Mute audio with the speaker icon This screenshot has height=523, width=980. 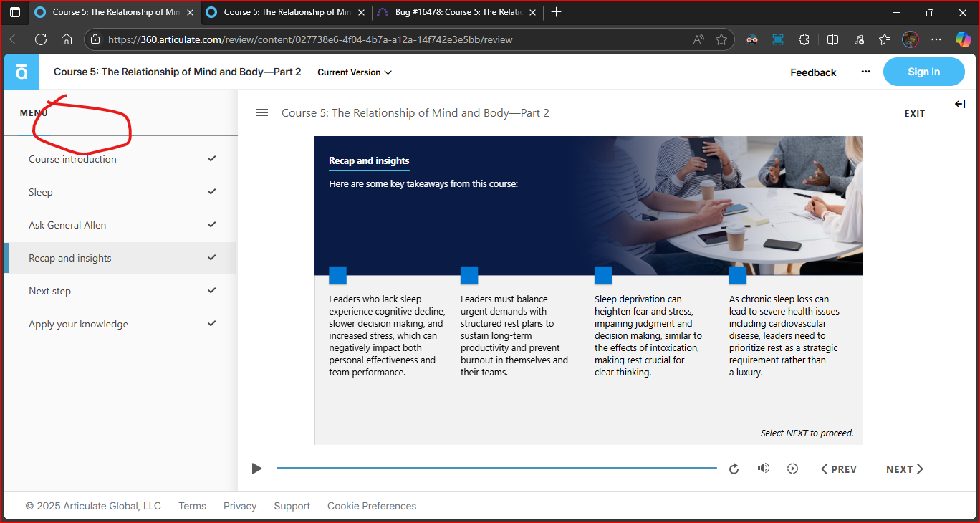764,468
